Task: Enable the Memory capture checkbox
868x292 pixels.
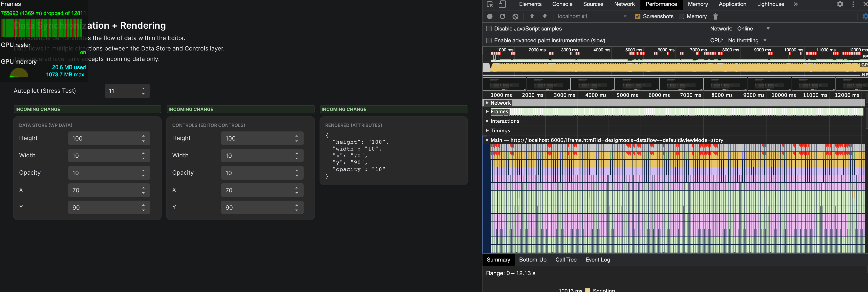Action: (x=681, y=16)
